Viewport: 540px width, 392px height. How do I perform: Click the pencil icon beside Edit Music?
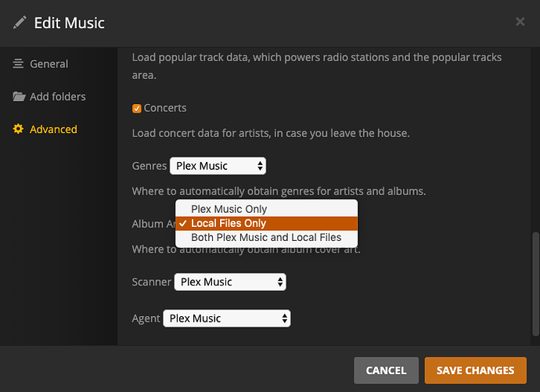click(20, 22)
